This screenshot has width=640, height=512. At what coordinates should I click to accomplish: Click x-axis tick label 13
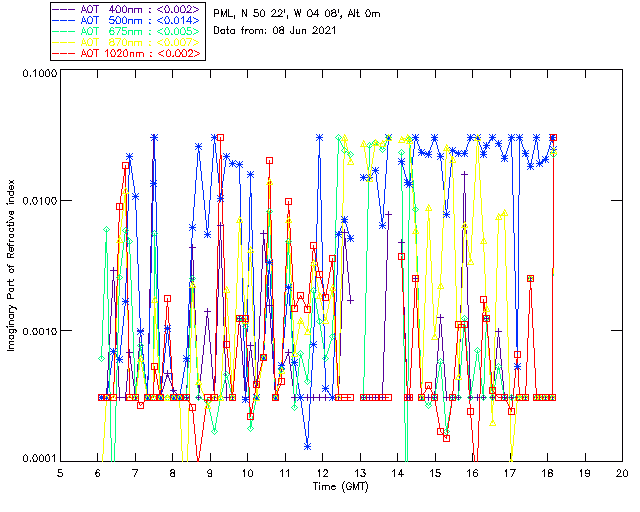pyautogui.click(x=360, y=473)
